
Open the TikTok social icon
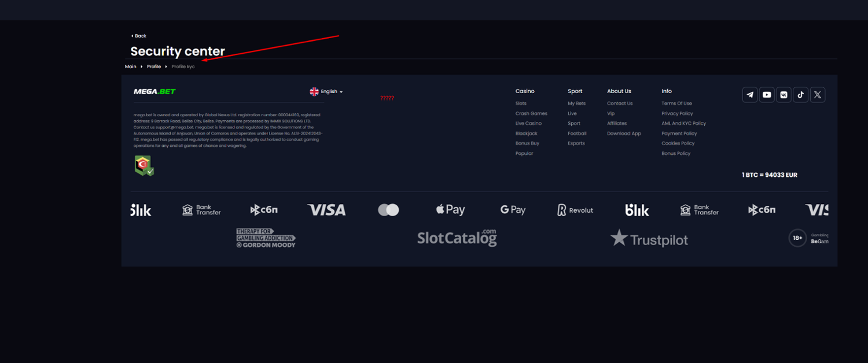click(x=800, y=95)
